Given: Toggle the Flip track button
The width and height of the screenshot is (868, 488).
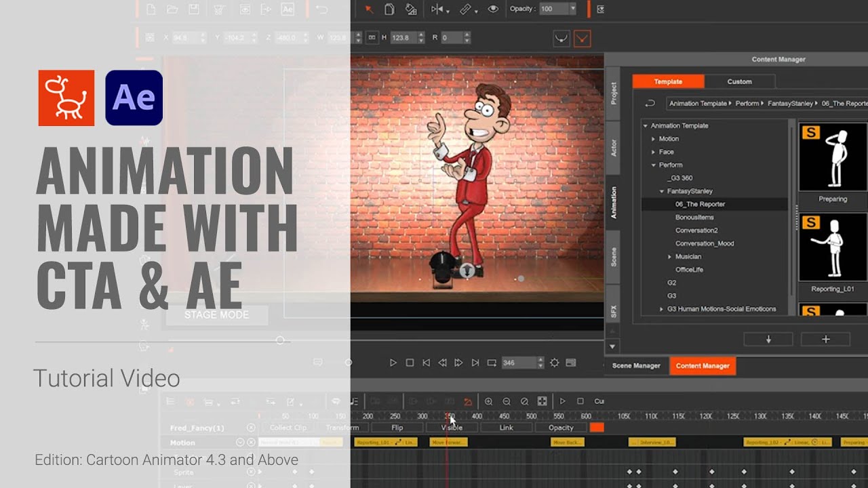Looking at the screenshot, I should pos(397,428).
